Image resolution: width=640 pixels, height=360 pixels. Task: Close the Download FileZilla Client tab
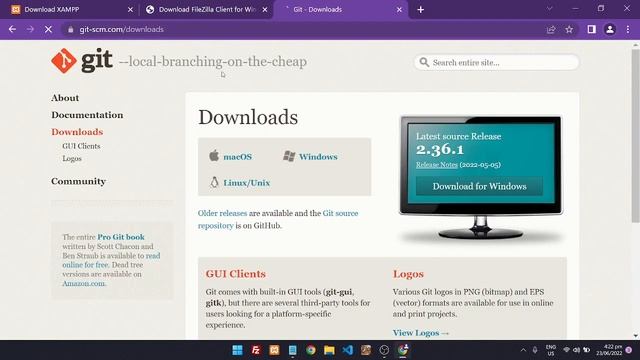pos(265,9)
